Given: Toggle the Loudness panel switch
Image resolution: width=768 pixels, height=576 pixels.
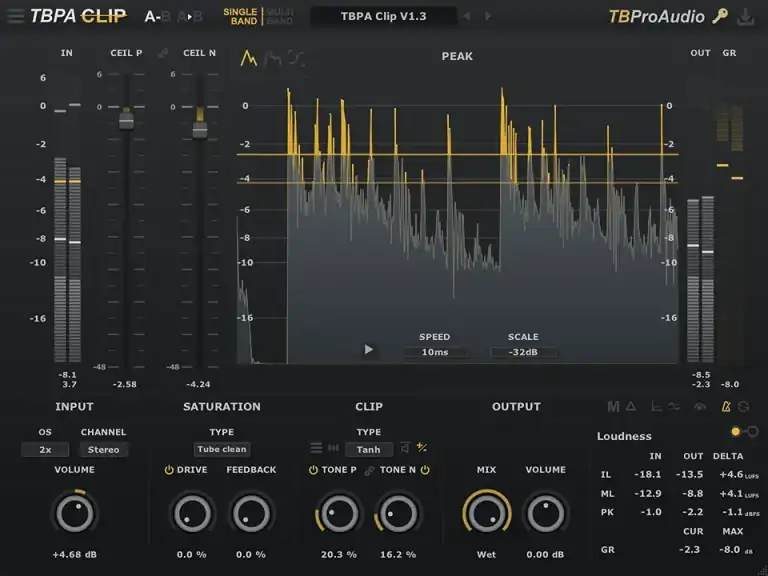Looking at the screenshot, I should coord(744,432).
